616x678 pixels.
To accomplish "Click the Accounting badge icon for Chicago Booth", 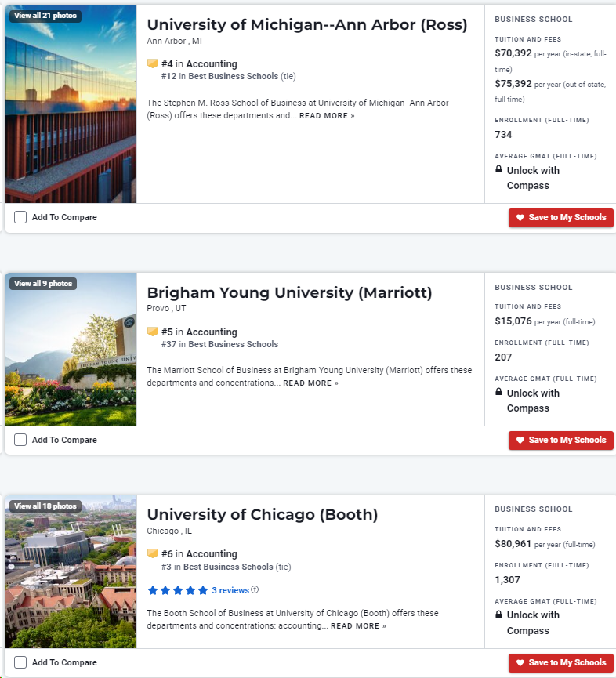I will coord(153,553).
